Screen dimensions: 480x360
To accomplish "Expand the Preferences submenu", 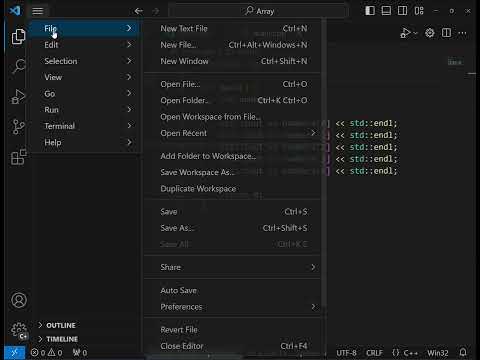I will 233,307.
